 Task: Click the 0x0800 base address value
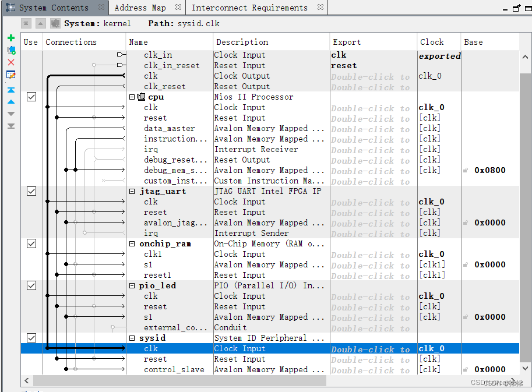[490, 170]
